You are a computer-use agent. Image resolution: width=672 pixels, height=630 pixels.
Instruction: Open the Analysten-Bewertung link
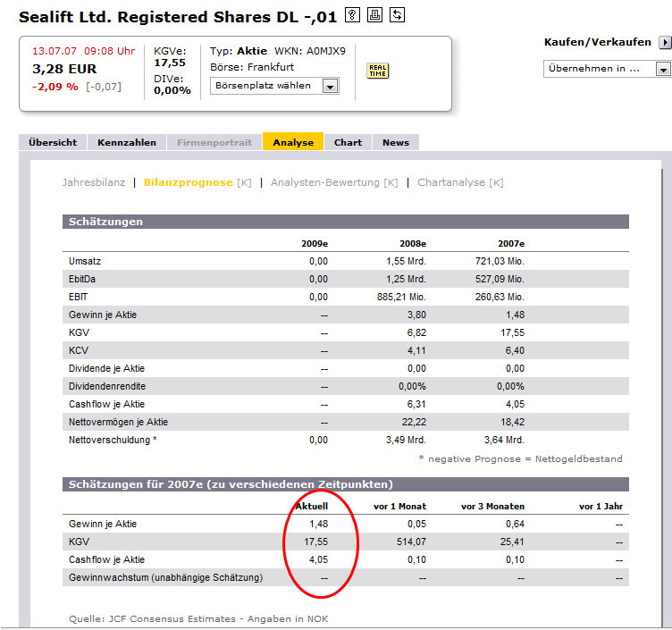pos(327,182)
